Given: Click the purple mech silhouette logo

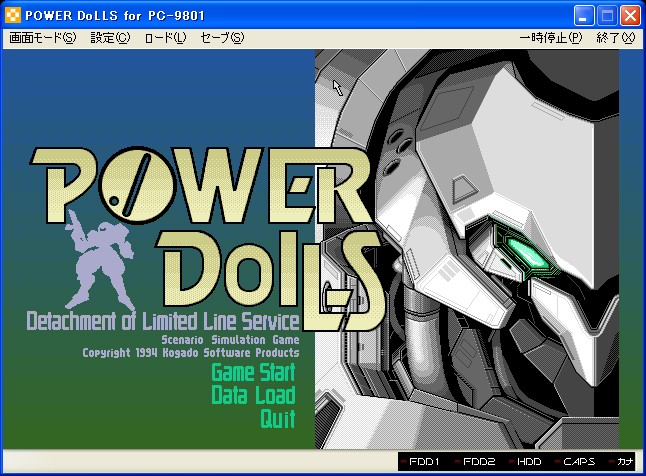Looking at the screenshot, I should [x=106, y=253].
